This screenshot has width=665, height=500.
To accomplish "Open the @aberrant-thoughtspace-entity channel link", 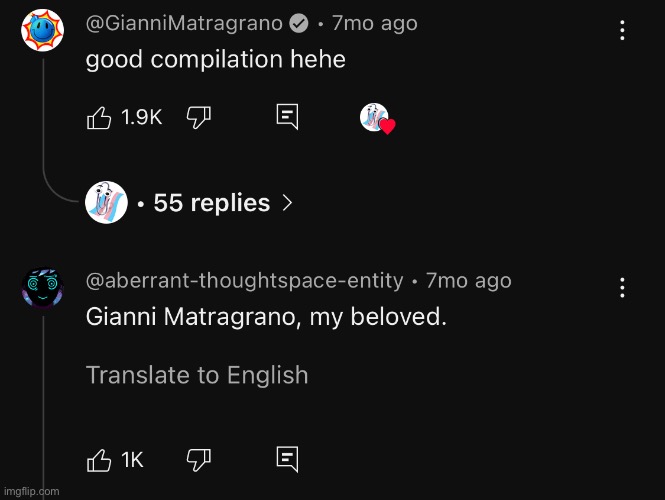I will point(244,281).
